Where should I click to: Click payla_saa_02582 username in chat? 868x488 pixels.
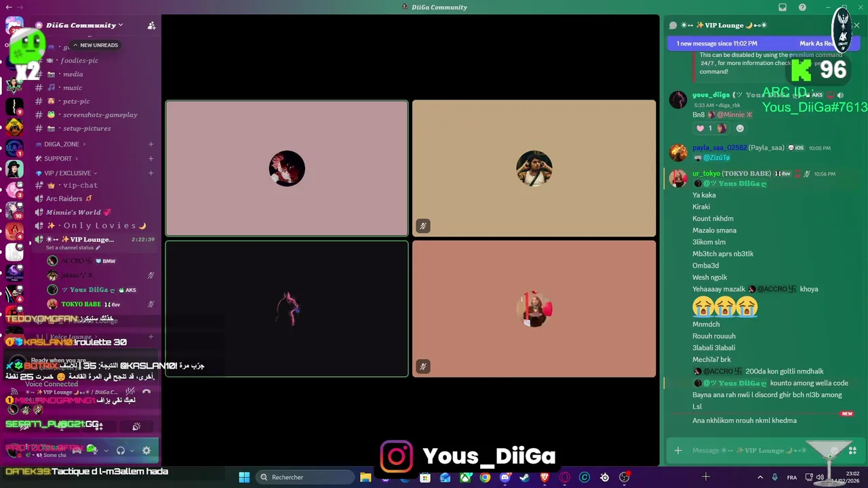719,148
